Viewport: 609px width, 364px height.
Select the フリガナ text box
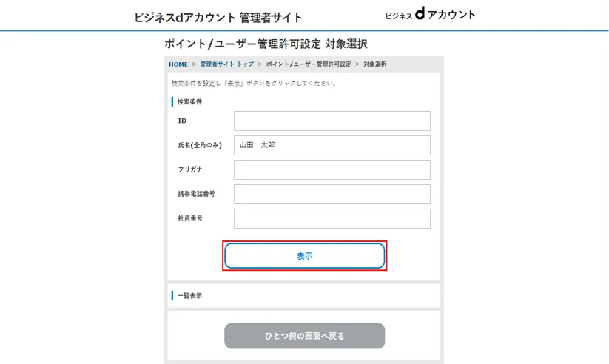332,169
